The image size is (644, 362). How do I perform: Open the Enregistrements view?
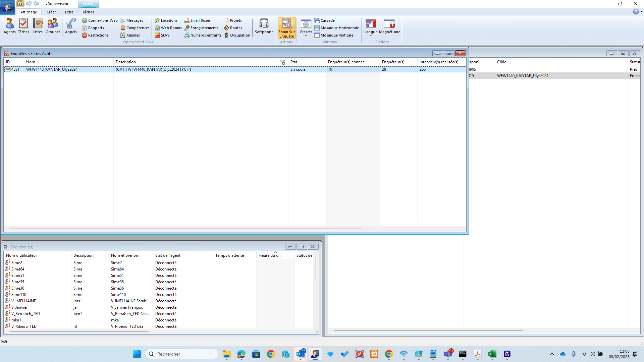pos(201,28)
